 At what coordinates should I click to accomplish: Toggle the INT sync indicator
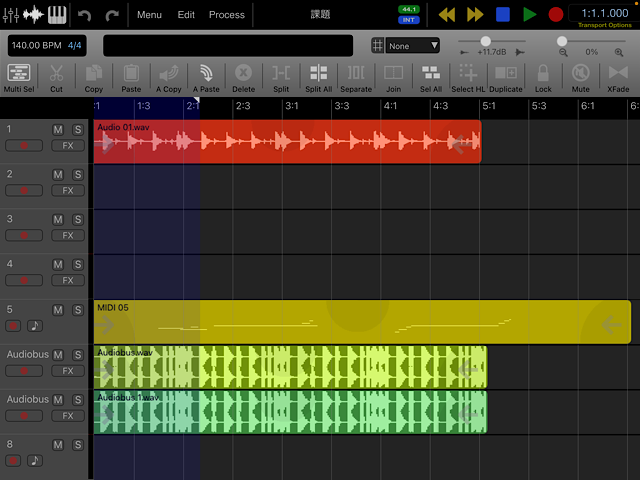tap(409, 20)
